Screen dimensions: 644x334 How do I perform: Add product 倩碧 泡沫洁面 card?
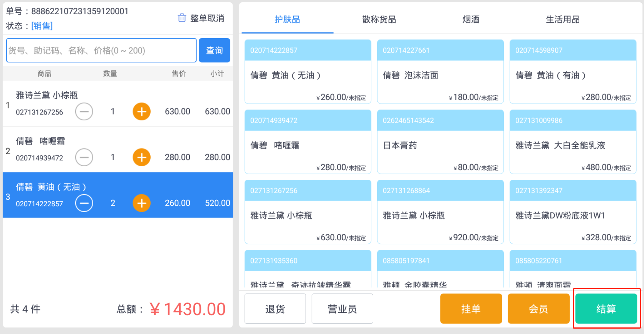click(x=440, y=72)
